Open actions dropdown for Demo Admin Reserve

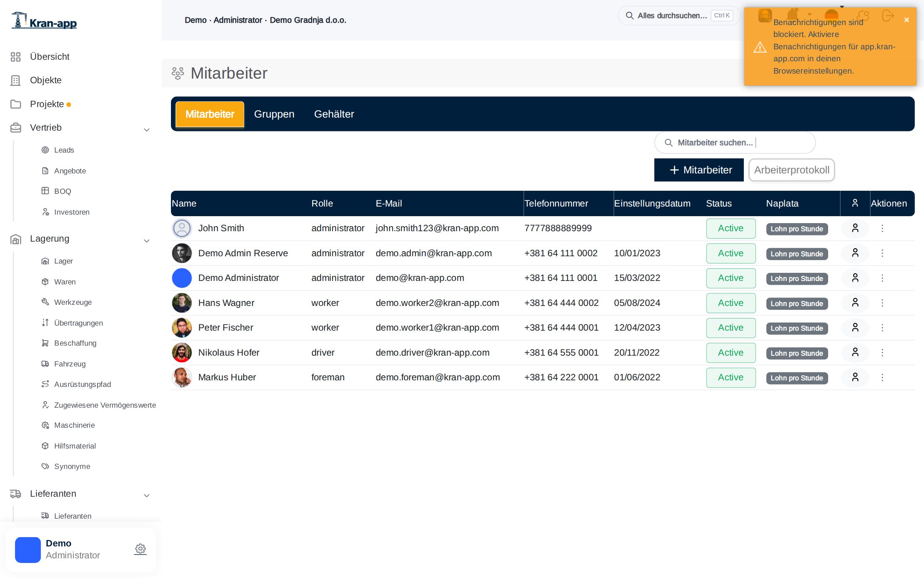click(x=882, y=253)
